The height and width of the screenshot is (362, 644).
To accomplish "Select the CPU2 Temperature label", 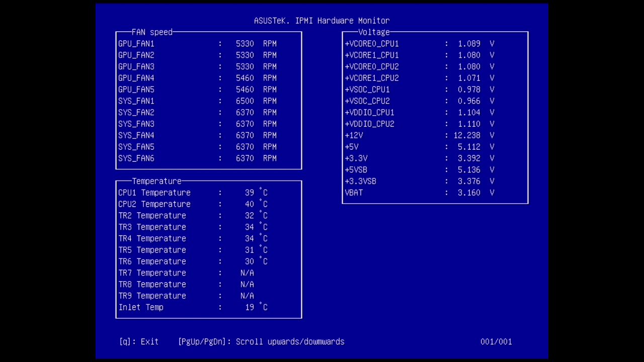I will (154, 204).
